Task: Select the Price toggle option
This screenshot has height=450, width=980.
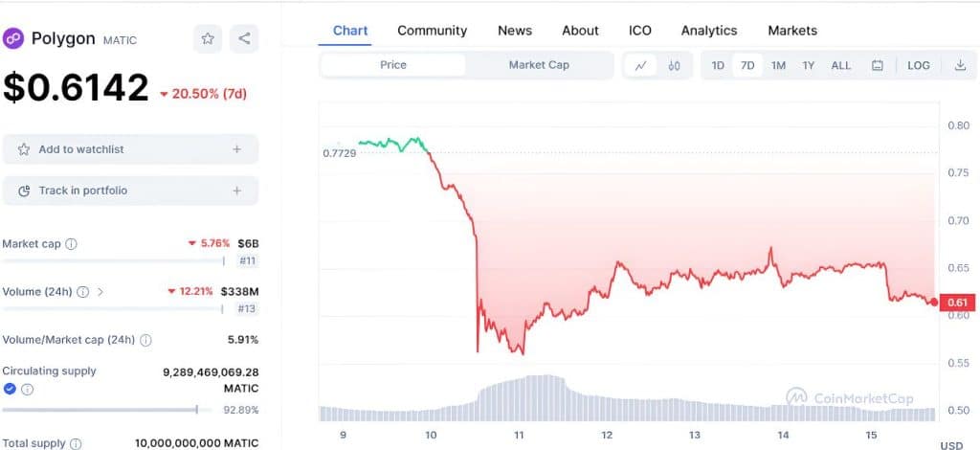Action: (x=393, y=65)
